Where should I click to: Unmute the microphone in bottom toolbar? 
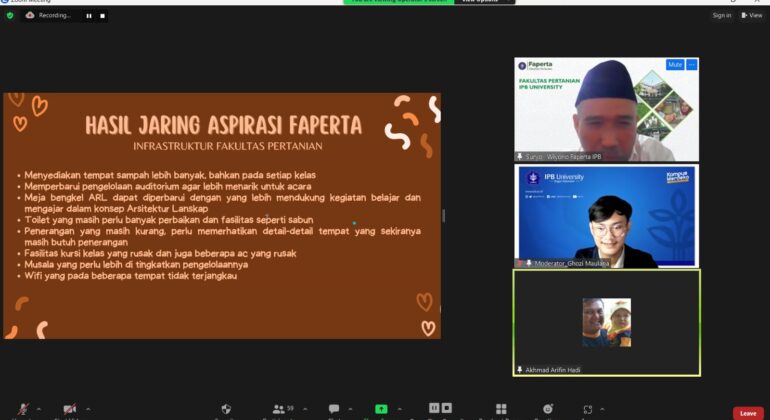(x=24, y=409)
